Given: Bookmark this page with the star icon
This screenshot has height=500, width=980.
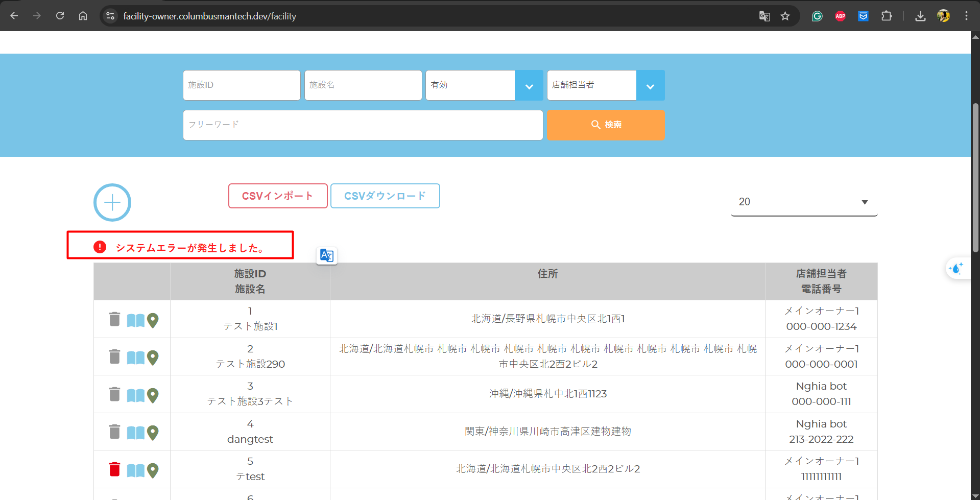Looking at the screenshot, I should click(785, 16).
